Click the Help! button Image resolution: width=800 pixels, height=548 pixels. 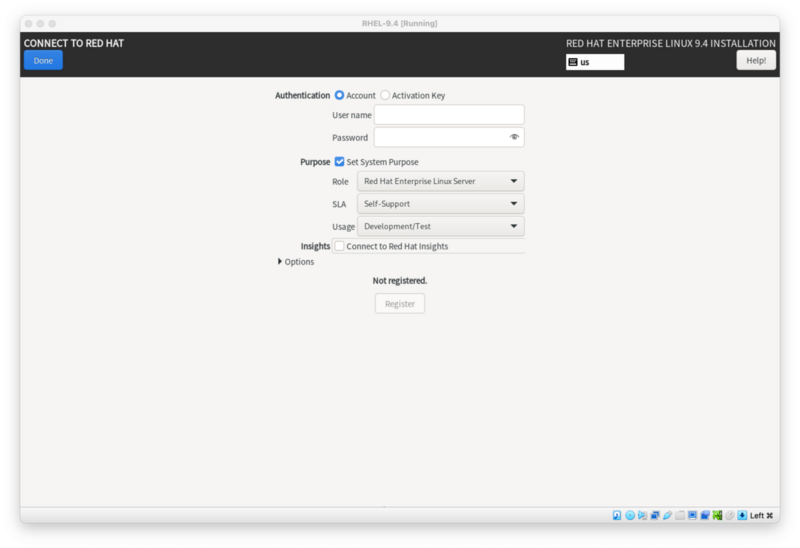click(x=756, y=60)
